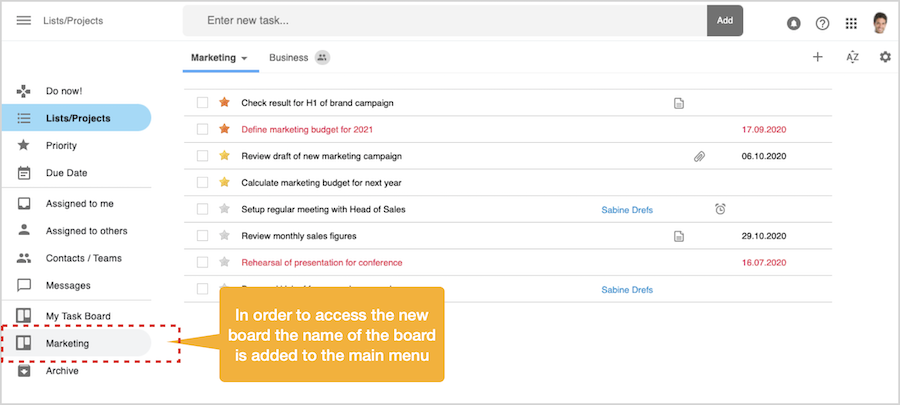Check off Review draft of new marketing campaign

(202, 155)
